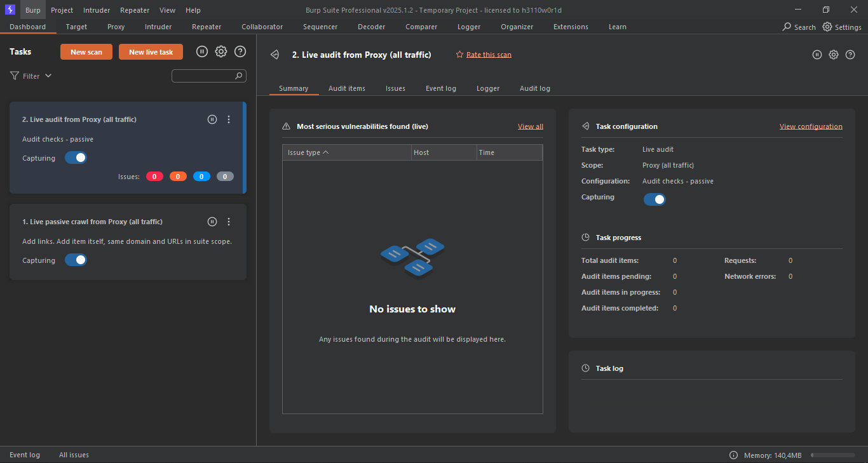Click the top bar Settings gear icon
The width and height of the screenshot is (868, 463).
point(827,27)
